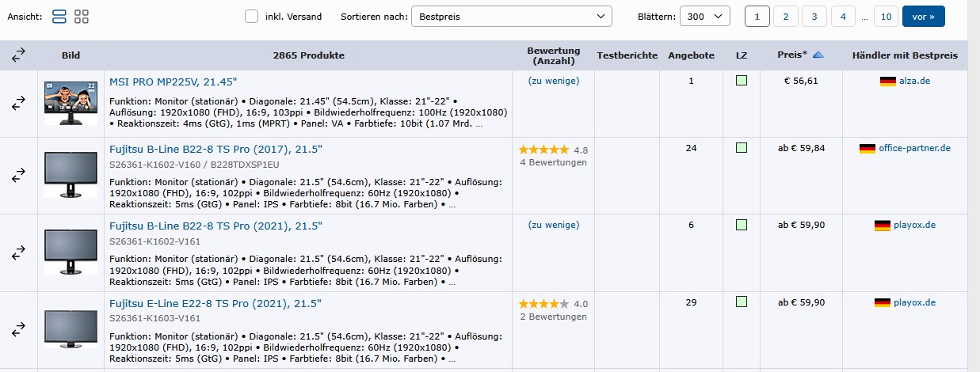Click 4 Bewertungen text
The image size is (980, 372).
[554, 163]
